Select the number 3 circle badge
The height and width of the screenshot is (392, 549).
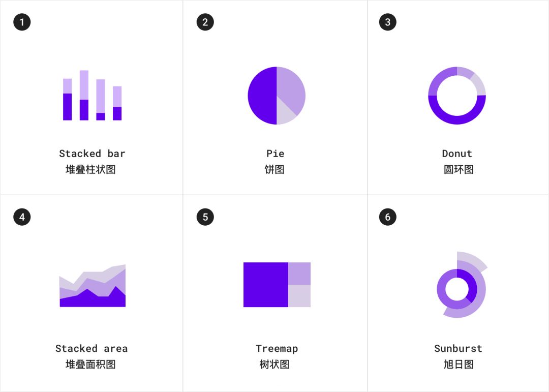click(x=387, y=22)
